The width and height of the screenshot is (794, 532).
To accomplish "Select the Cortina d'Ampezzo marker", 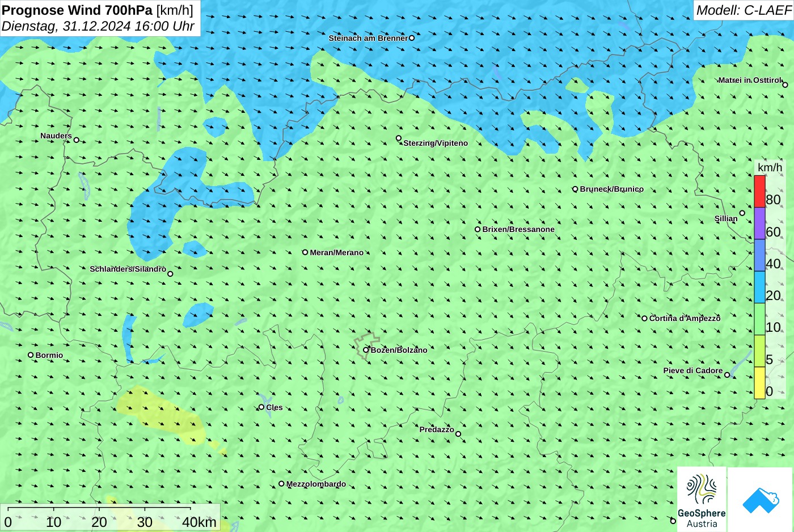I will coord(644,319).
